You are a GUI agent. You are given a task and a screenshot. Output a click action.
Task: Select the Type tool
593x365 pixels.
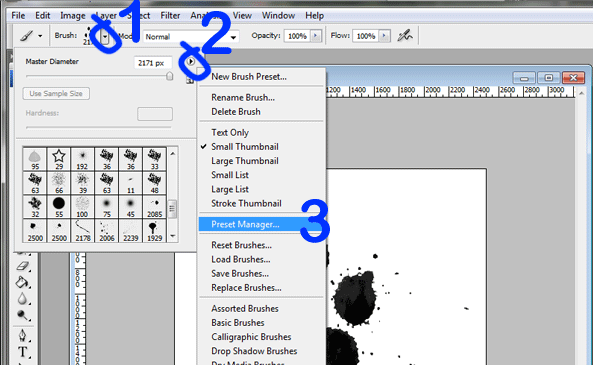pyautogui.click(x=23, y=352)
